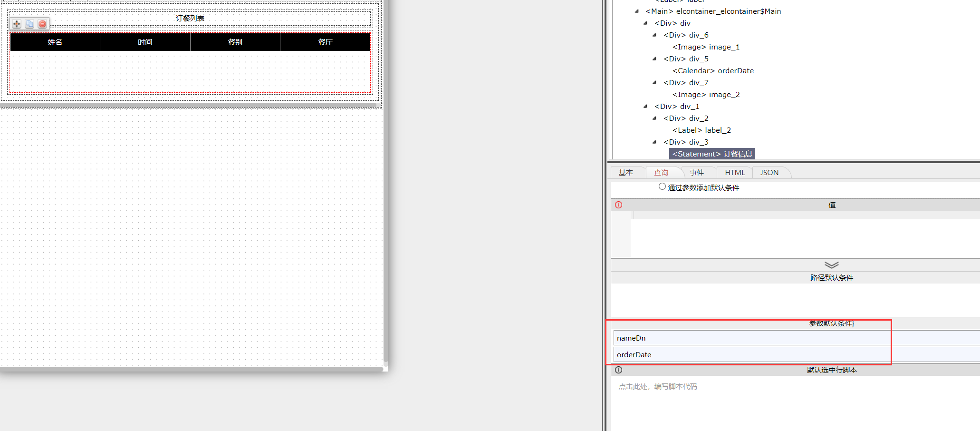Open the HTML tab
980x431 pixels.
click(735, 173)
